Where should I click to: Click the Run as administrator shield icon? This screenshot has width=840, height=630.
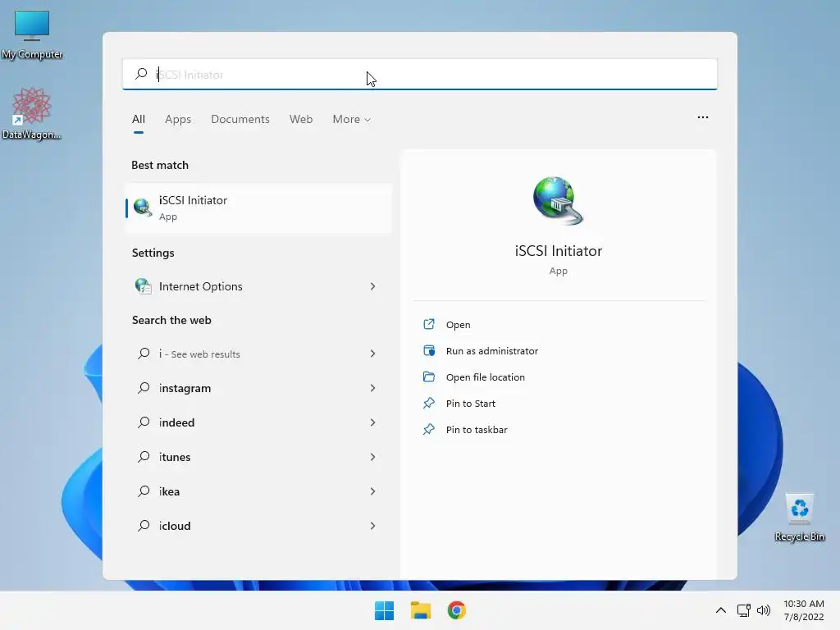pos(429,350)
